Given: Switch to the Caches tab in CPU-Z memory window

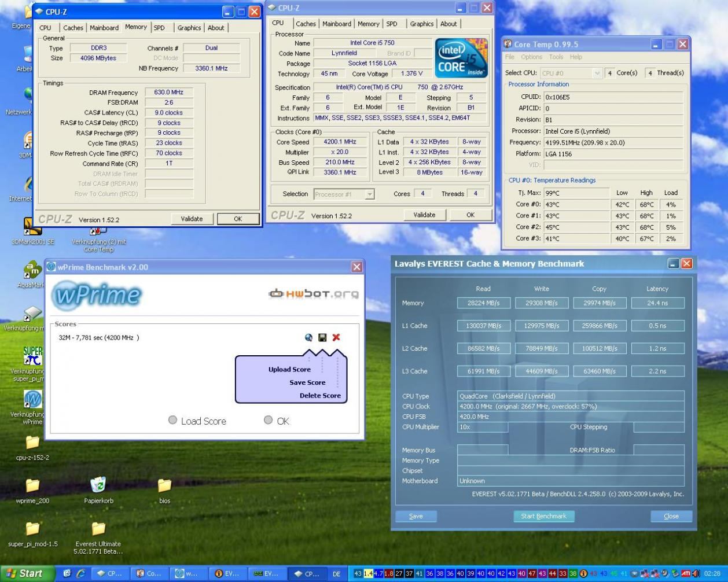Looking at the screenshot, I should tap(73, 28).
